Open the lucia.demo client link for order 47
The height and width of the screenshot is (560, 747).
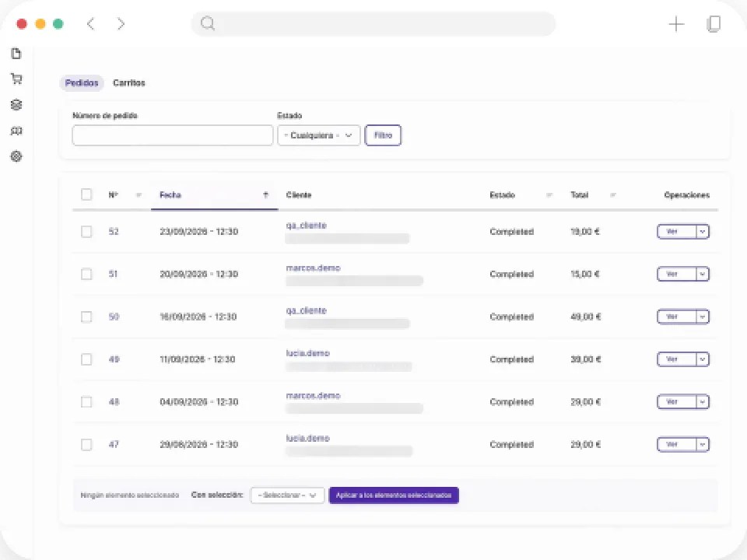point(308,438)
